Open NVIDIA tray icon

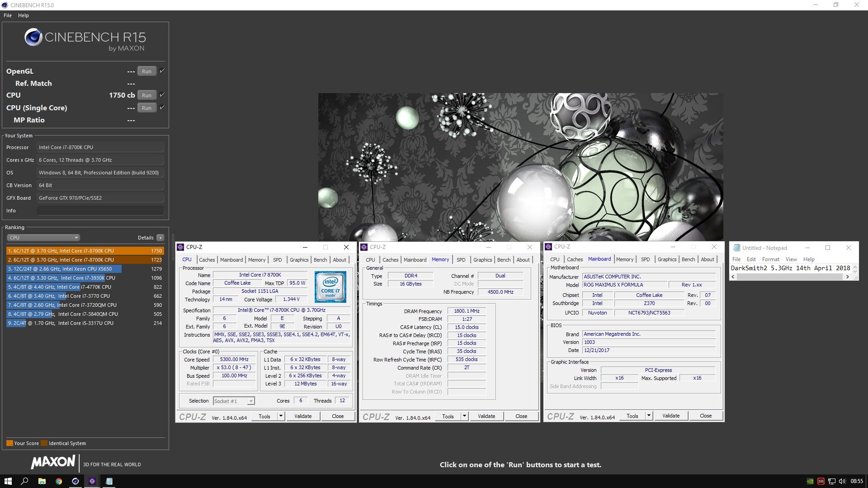811,481
